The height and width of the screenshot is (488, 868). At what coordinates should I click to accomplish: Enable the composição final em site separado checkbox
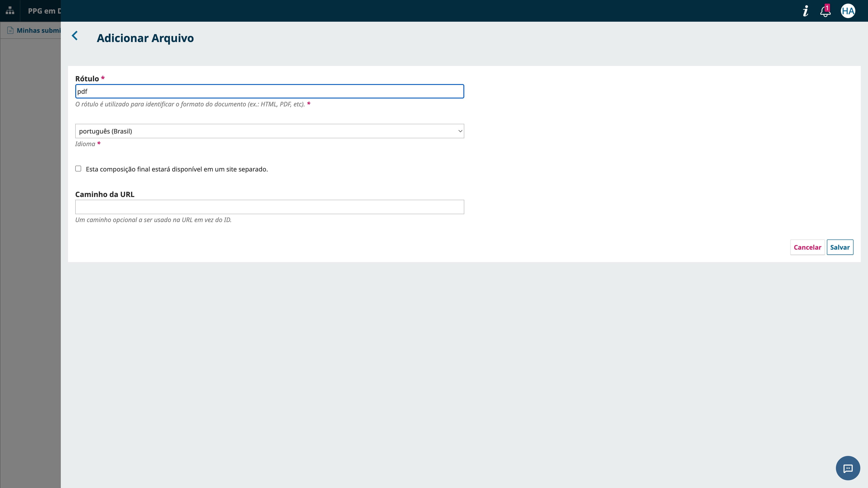(78, 168)
